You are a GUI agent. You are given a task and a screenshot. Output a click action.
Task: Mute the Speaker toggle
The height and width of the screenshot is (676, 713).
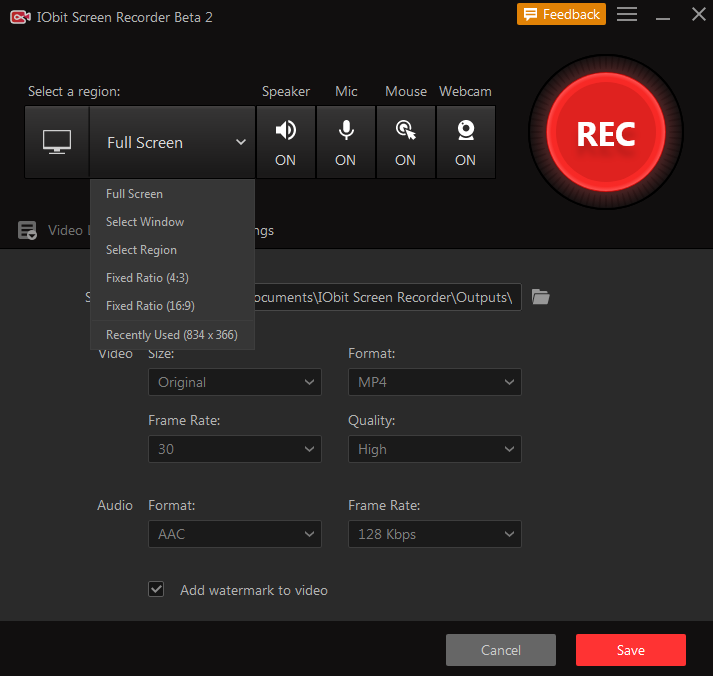coord(286,142)
